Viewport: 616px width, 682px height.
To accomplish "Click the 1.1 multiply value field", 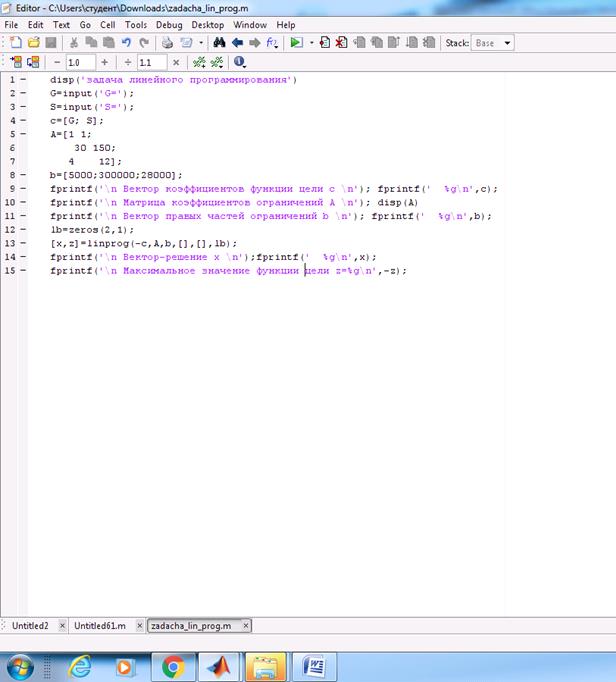I will 152,62.
